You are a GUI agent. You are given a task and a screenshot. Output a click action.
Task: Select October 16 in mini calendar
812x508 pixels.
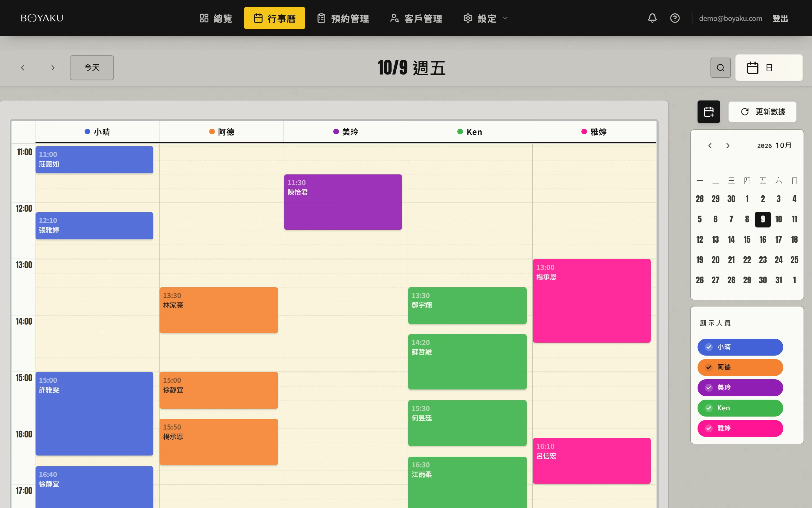click(763, 240)
